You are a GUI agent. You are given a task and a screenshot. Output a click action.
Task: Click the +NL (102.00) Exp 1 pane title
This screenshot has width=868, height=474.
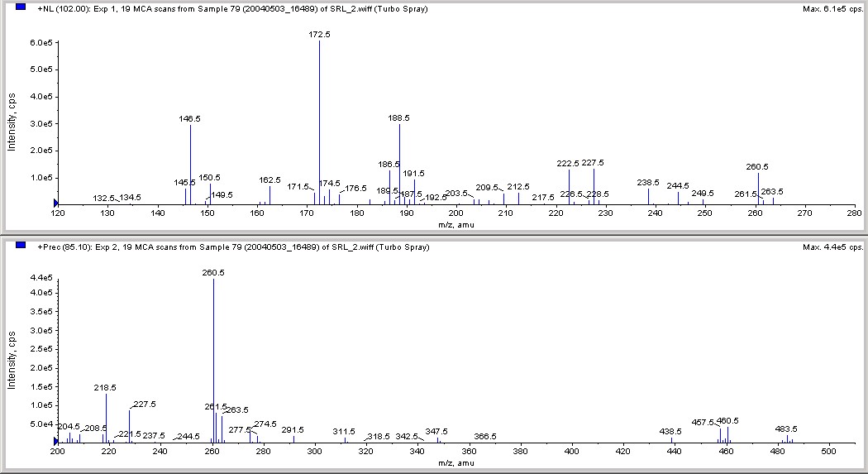232,9
